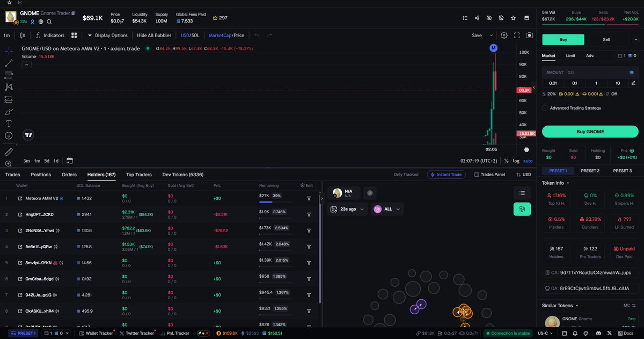Select PRESET 2 tab
Viewport: 644px width, 339px height.
pos(590,171)
